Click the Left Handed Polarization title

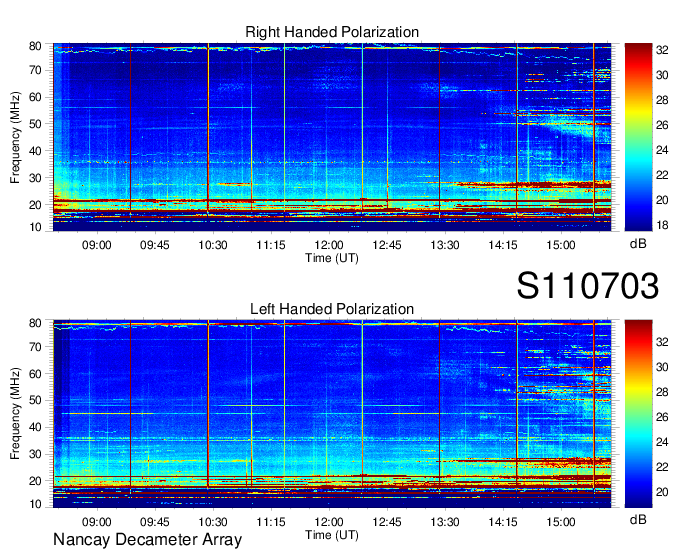pyautogui.click(x=332, y=309)
